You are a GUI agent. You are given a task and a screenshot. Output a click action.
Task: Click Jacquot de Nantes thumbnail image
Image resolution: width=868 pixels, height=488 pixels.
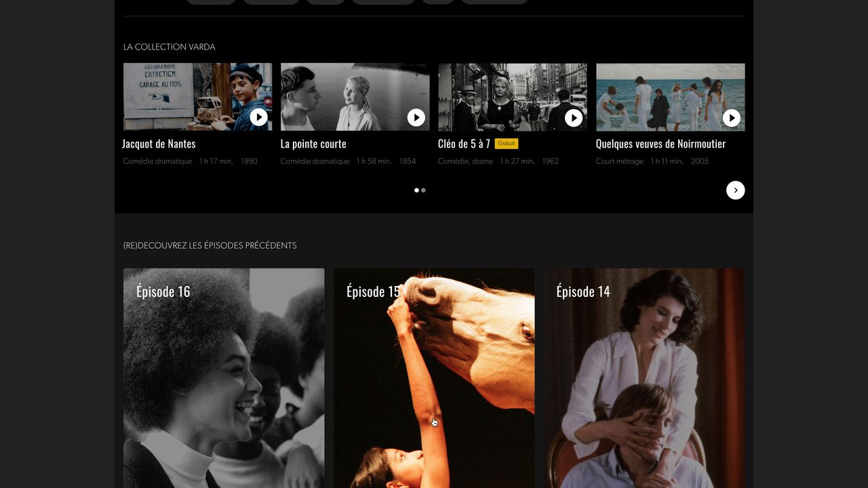[x=183, y=96]
